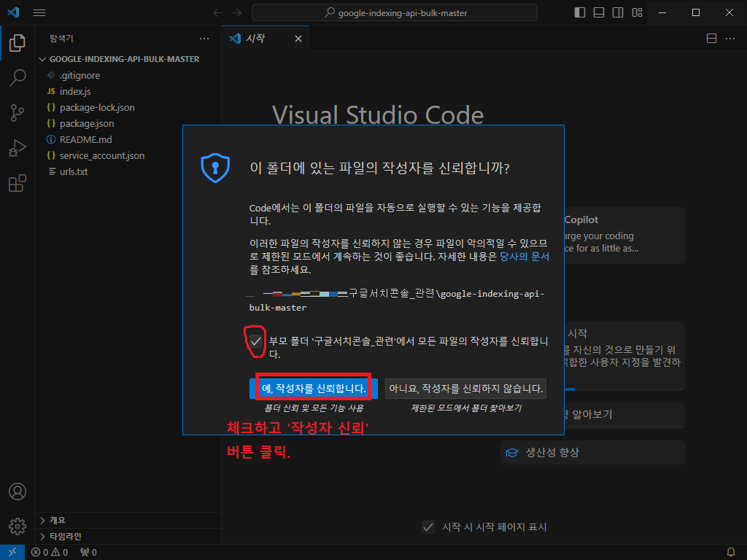Click the 탐색기 panel title

pos(61,39)
